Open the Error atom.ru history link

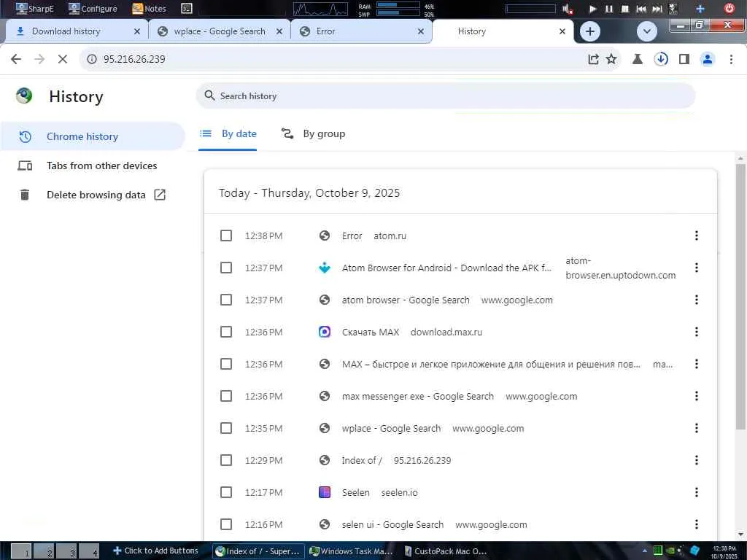click(352, 236)
